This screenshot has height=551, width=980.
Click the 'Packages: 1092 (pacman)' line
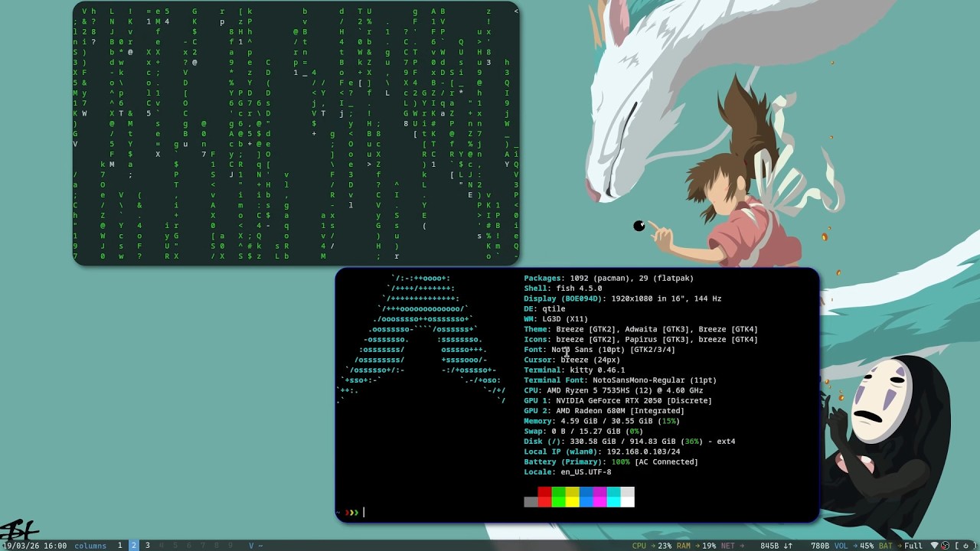[x=609, y=278]
